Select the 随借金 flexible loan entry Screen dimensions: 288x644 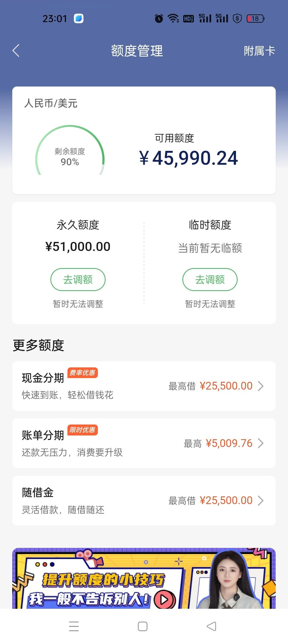(144, 501)
